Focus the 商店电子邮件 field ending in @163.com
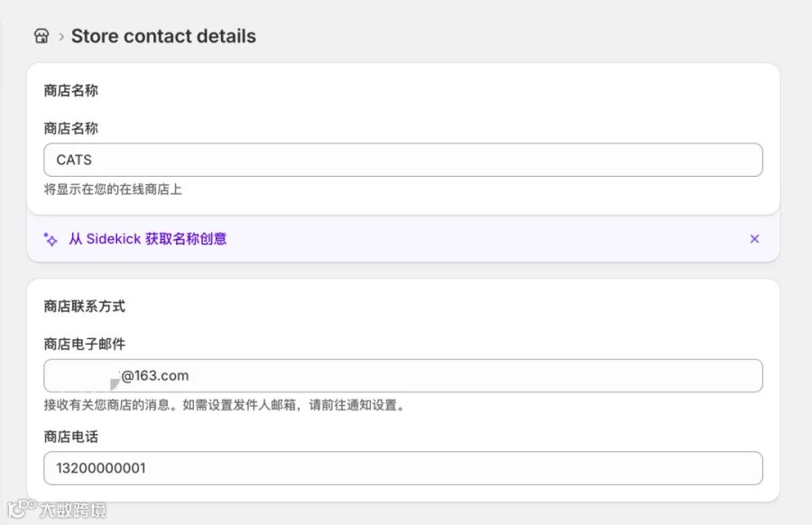This screenshot has width=812, height=525. pos(403,376)
